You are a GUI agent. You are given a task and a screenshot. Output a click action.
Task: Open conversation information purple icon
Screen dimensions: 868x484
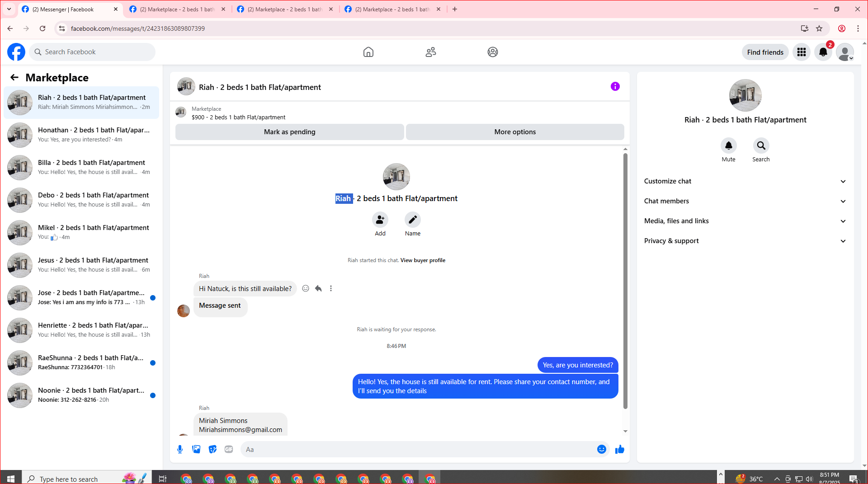(615, 86)
